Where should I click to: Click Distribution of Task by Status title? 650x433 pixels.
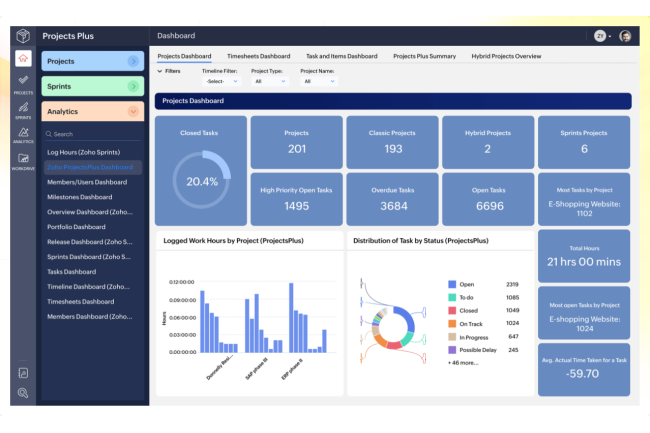(x=421, y=240)
